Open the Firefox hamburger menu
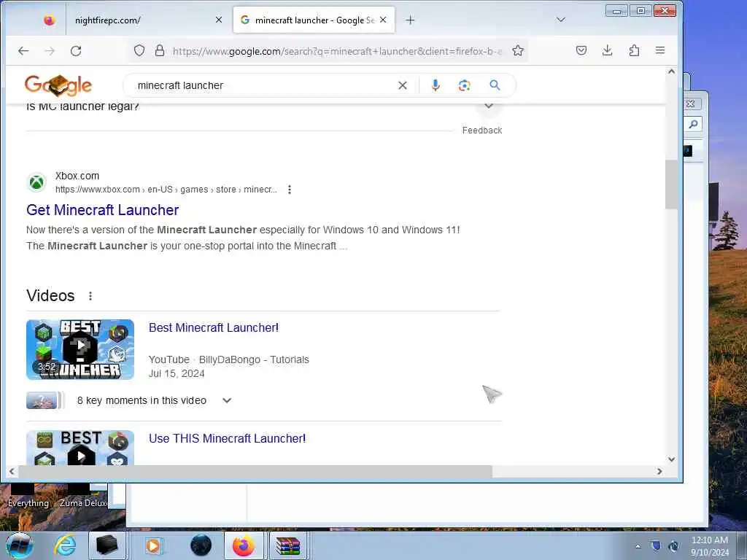The height and width of the screenshot is (560, 747). coord(659,50)
